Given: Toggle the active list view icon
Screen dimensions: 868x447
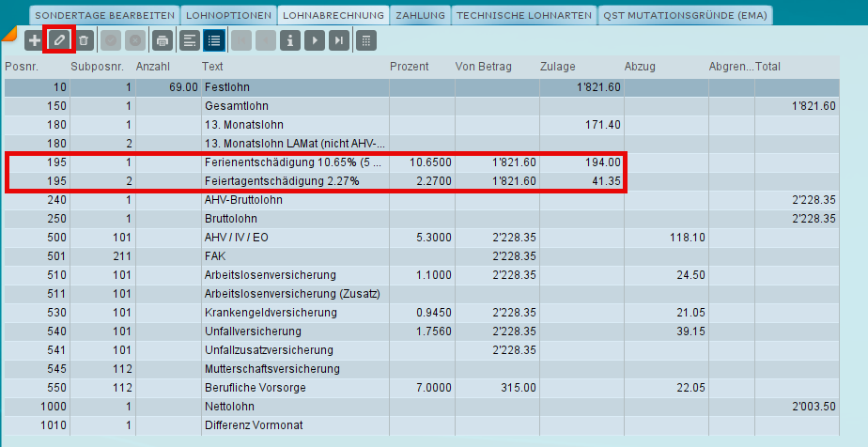Looking at the screenshot, I should click(213, 40).
